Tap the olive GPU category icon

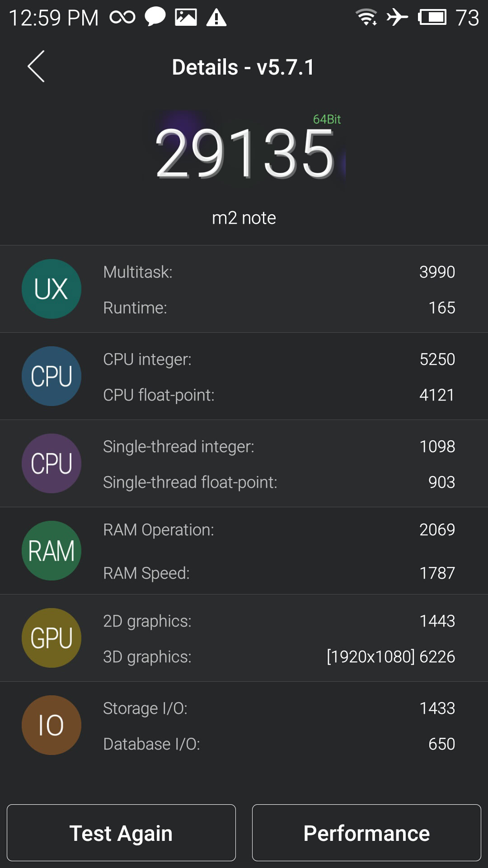[52, 638]
